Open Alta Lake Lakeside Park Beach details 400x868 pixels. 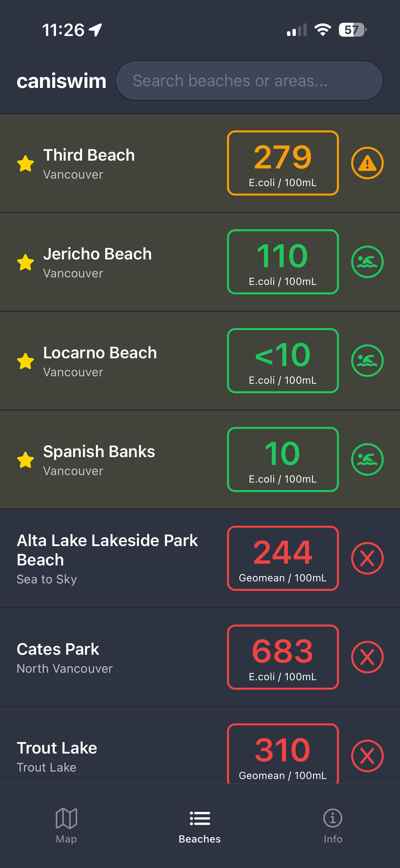pyautogui.click(x=107, y=558)
